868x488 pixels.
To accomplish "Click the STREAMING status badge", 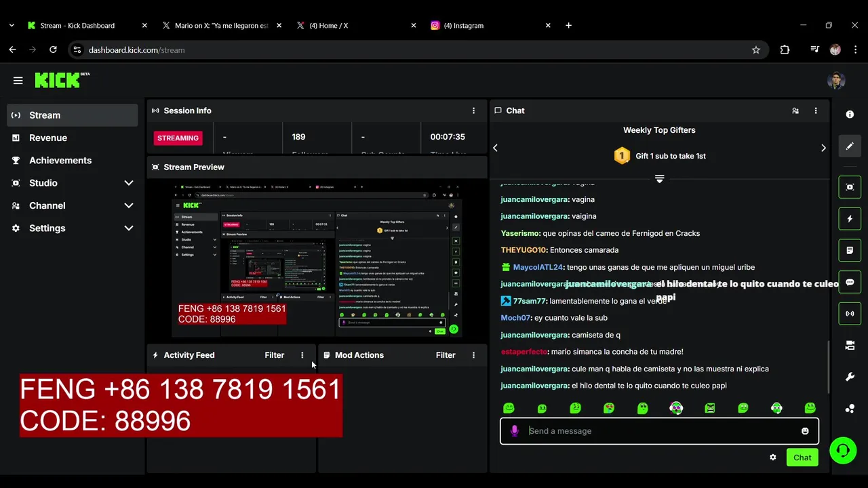I will [x=178, y=138].
